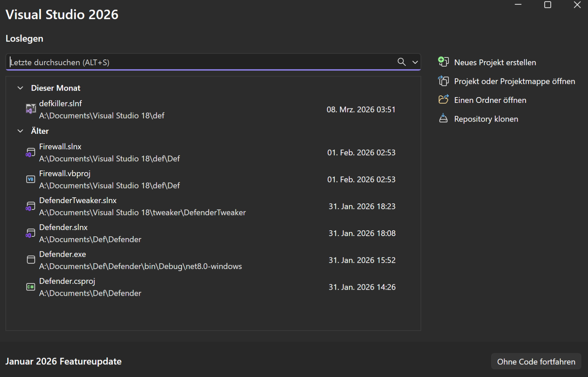The height and width of the screenshot is (377, 588).
Task: Click the Firewall.vbproj VB project icon
Action: 31,179
